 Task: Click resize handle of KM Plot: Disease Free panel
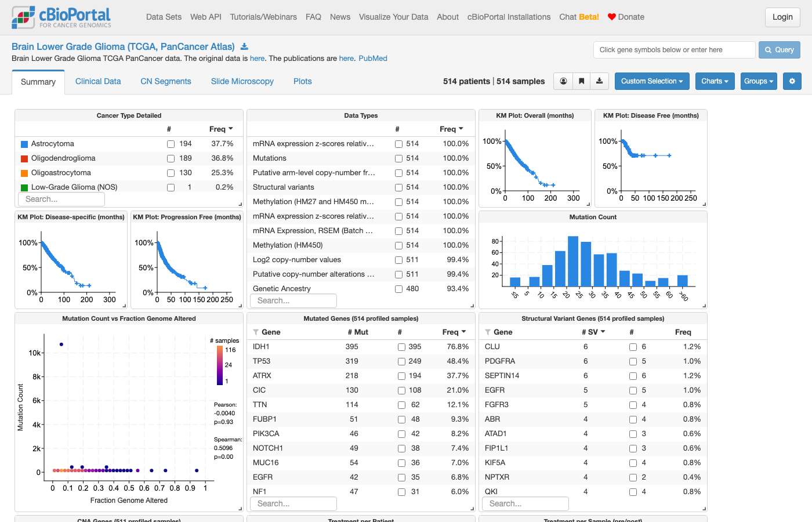[x=704, y=204]
